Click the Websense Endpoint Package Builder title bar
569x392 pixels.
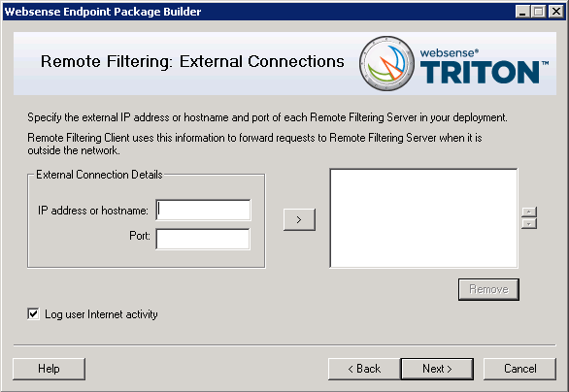click(254, 12)
